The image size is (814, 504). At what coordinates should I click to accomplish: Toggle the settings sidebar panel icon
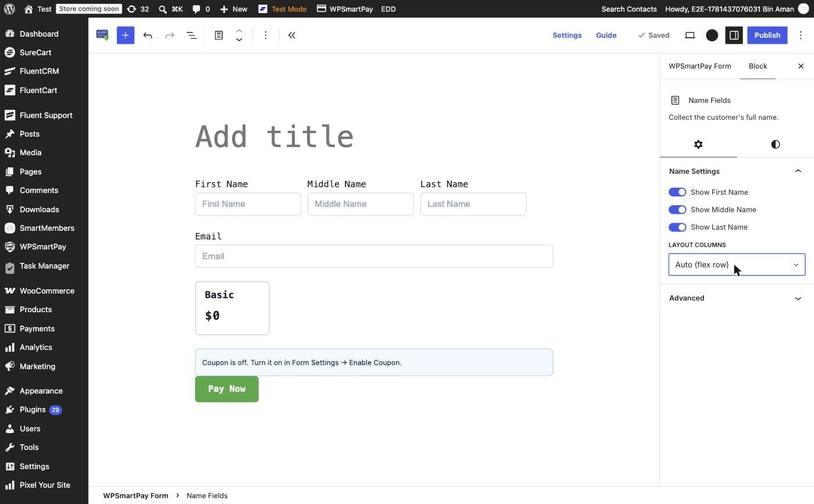(x=734, y=35)
